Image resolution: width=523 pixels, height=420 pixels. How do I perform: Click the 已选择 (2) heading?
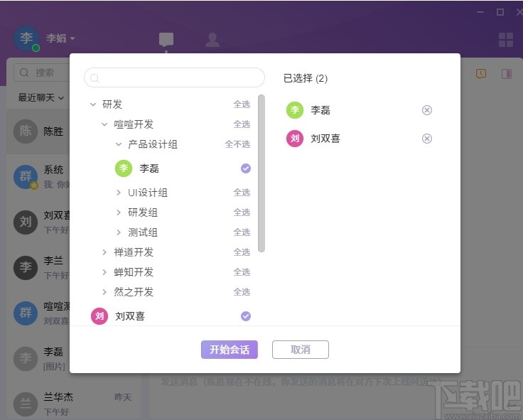(306, 78)
